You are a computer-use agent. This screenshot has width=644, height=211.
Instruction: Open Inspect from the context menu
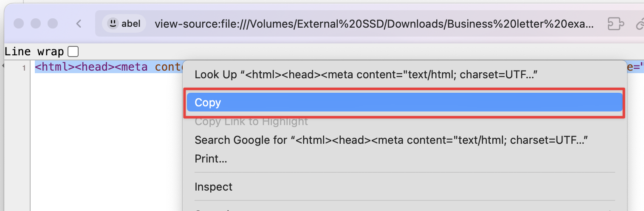point(213,187)
